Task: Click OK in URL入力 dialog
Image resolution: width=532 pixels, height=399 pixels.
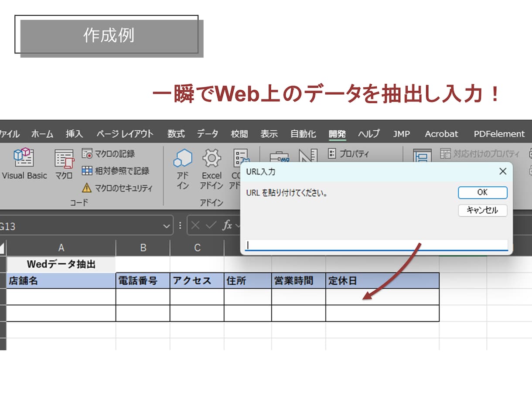Action: point(483,192)
